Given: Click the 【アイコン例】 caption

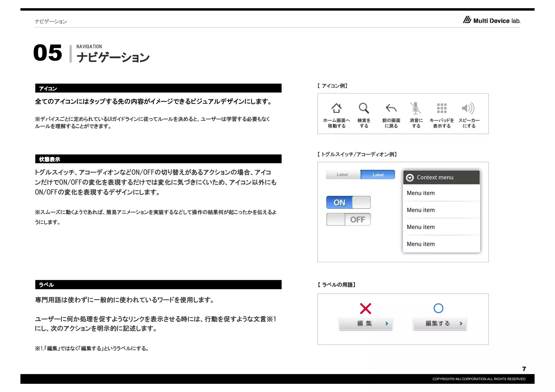Looking at the screenshot, I should (x=332, y=86).
